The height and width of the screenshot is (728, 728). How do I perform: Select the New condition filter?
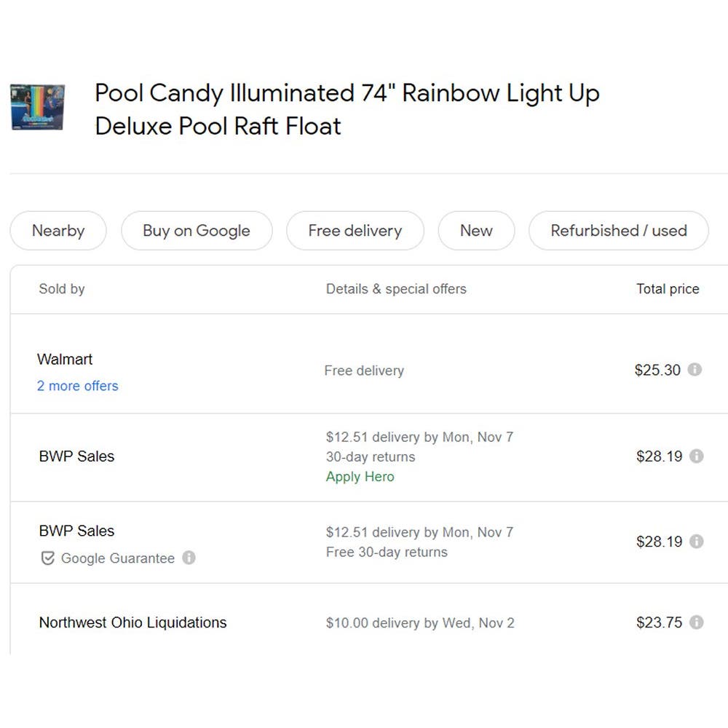click(476, 231)
